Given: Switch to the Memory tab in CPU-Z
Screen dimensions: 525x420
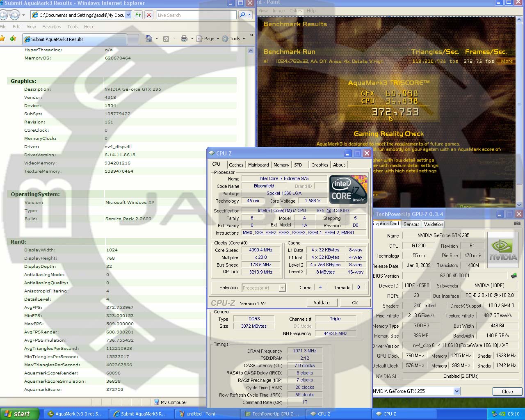Looking at the screenshot, I should (x=281, y=165).
